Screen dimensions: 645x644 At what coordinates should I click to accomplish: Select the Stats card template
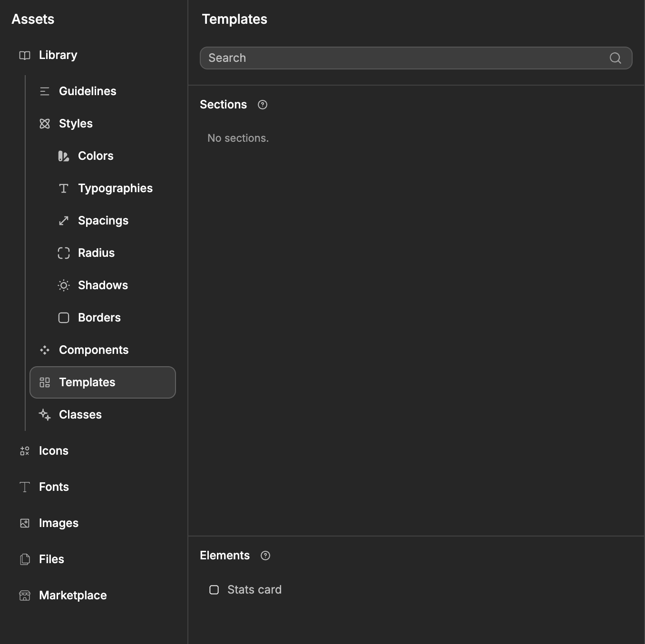click(x=254, y=590)
